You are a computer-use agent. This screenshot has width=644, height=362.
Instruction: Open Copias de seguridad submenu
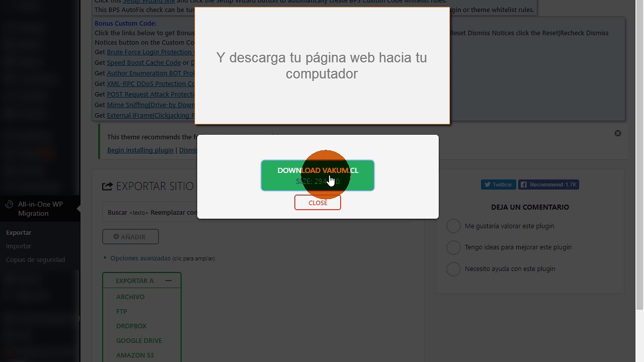35,259
